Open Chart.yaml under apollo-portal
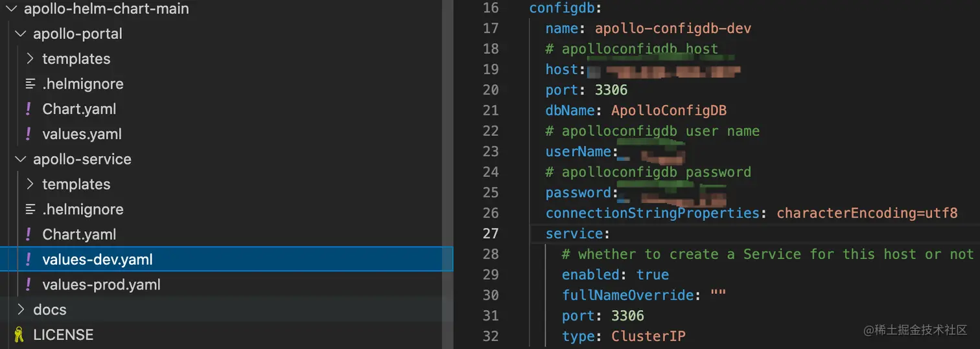This screenshot has width=980, height=349. 80,109
